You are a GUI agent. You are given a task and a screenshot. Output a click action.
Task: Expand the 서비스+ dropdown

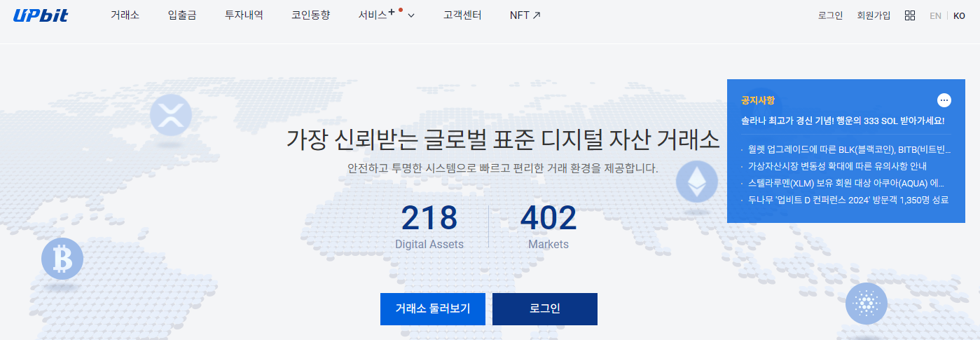[x=387, y=15]
